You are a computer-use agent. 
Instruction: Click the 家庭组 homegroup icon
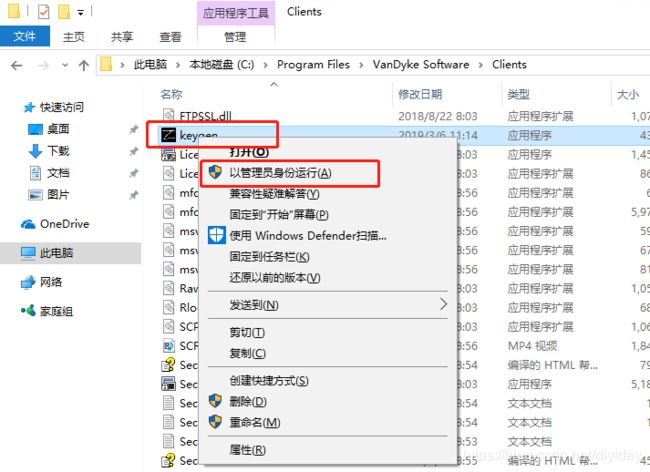tap(28, 311)
